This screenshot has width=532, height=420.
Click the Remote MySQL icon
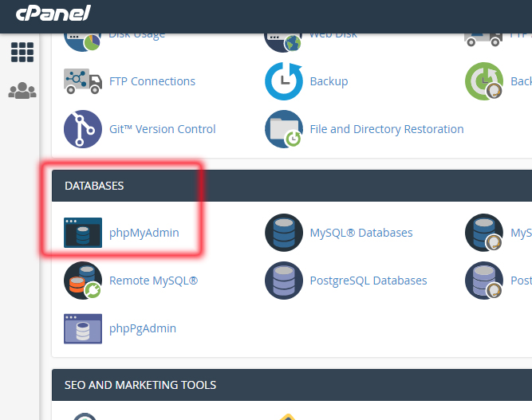(83, 281)
